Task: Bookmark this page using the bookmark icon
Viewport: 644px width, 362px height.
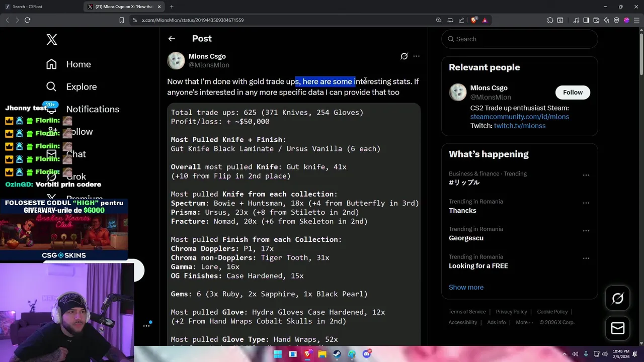Action: pyautogui.click(x=121, y=20)
